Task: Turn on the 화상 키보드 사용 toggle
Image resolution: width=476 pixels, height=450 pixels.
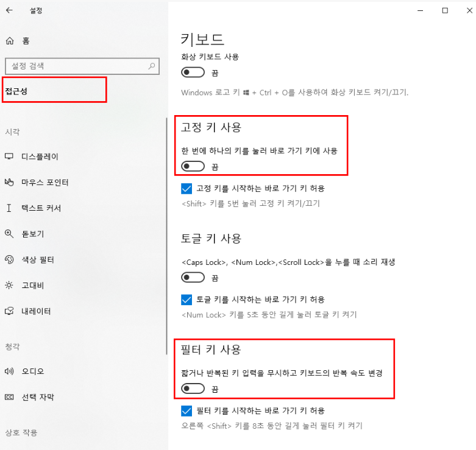Action: (x=193, y=72)
